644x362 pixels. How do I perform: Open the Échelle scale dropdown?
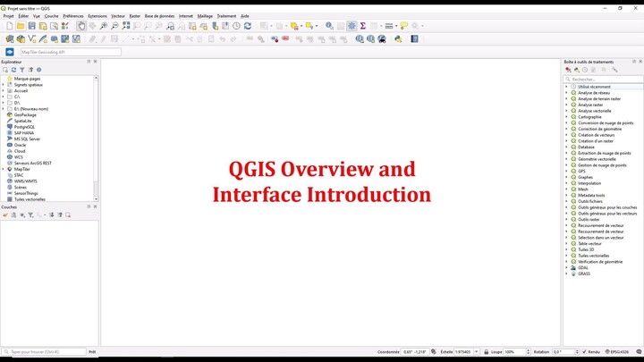pos(477,352)
